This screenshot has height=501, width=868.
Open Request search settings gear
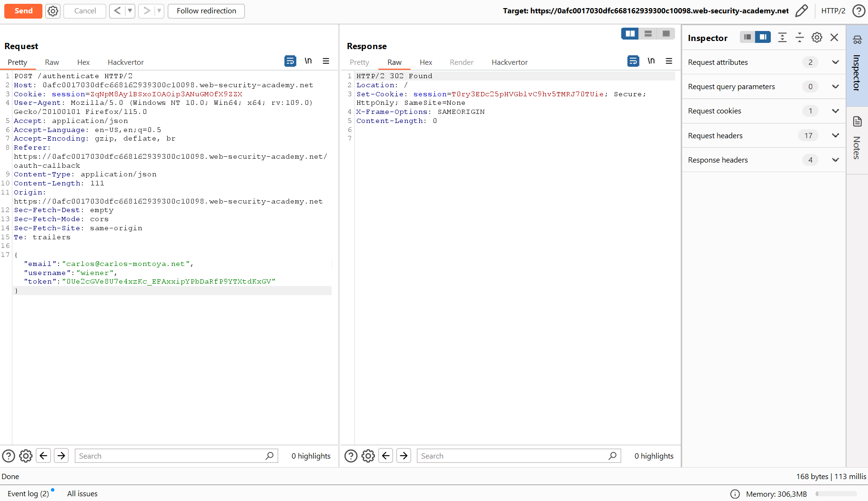click(x=26, y=456)
